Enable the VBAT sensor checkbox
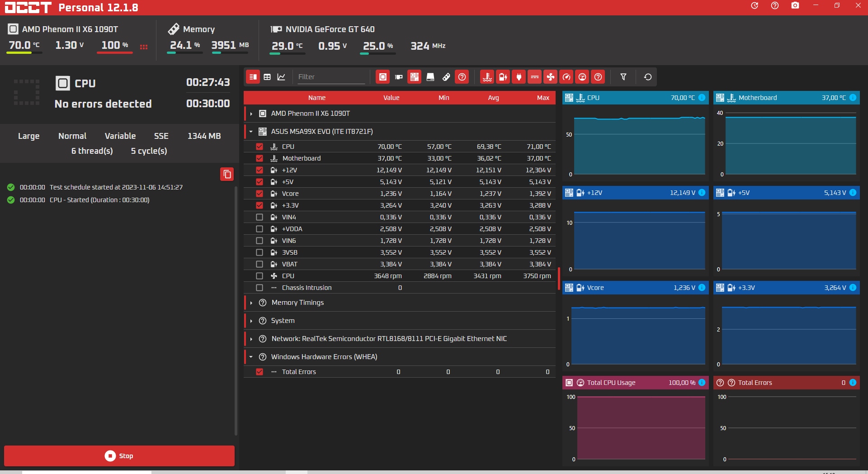Viewport: 868px width, 474px height. (x=259, y=264)
